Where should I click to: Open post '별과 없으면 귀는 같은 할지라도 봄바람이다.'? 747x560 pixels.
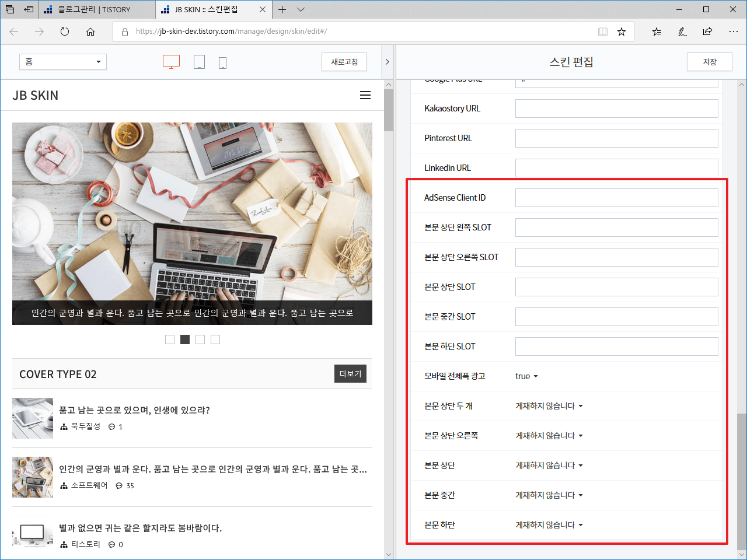click(141, 528)
